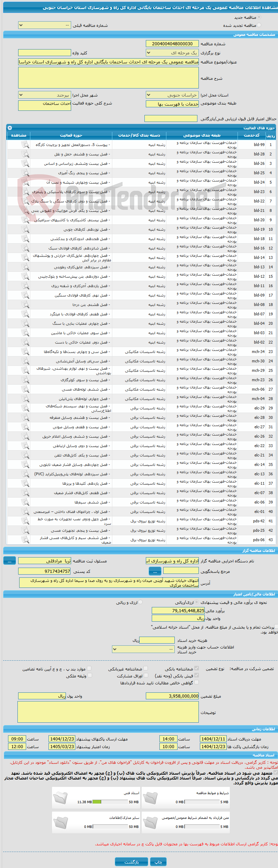The width and height of the screenshot is (278, 868).
Task: Sort by دسته بندی کالا/خدمات column header
Action: click(x=139, y=135)
